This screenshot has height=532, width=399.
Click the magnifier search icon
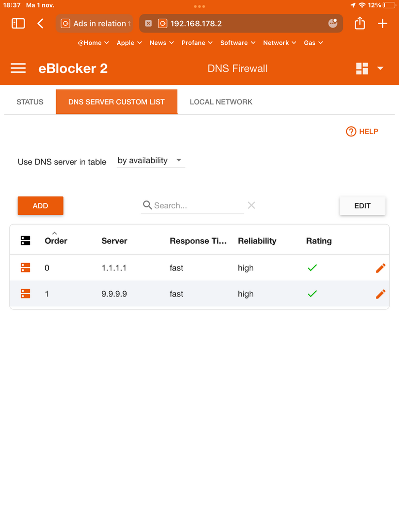coord(147,205)
